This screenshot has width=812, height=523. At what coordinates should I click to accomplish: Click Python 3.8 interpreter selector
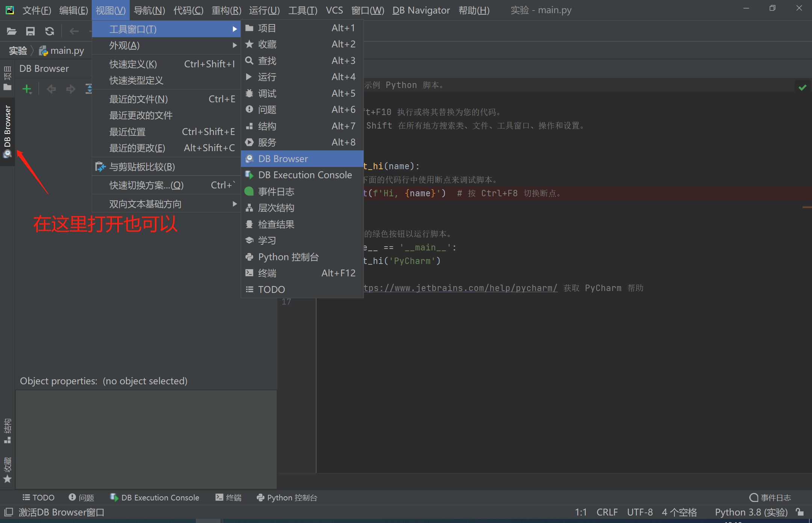pos(751,512)
